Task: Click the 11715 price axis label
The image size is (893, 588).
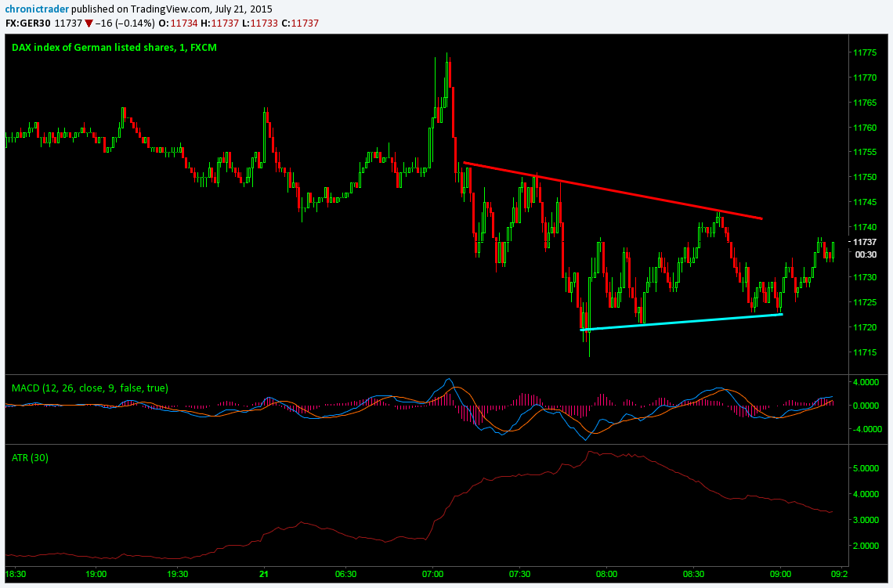Action: tap(865, 352)
